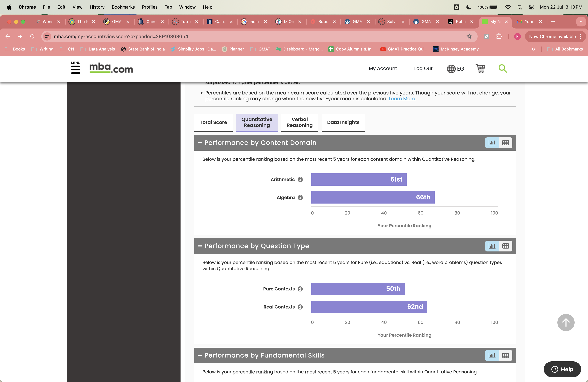Image resolution: width=588 pixels, height=382 pixels.
Task: Switch Performance by Content Domain to table view
Action: [x=505, y=143]
